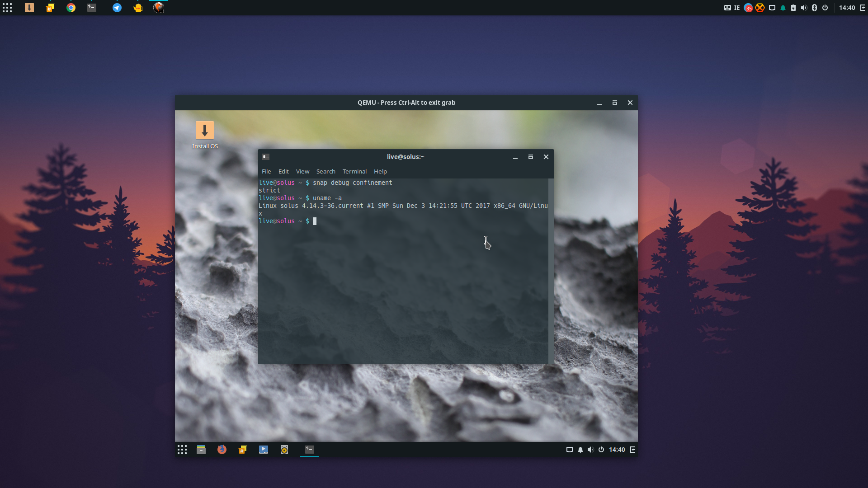Click the 'uname -a' command line
868x488 pixels.
click(x=300, y=198)
